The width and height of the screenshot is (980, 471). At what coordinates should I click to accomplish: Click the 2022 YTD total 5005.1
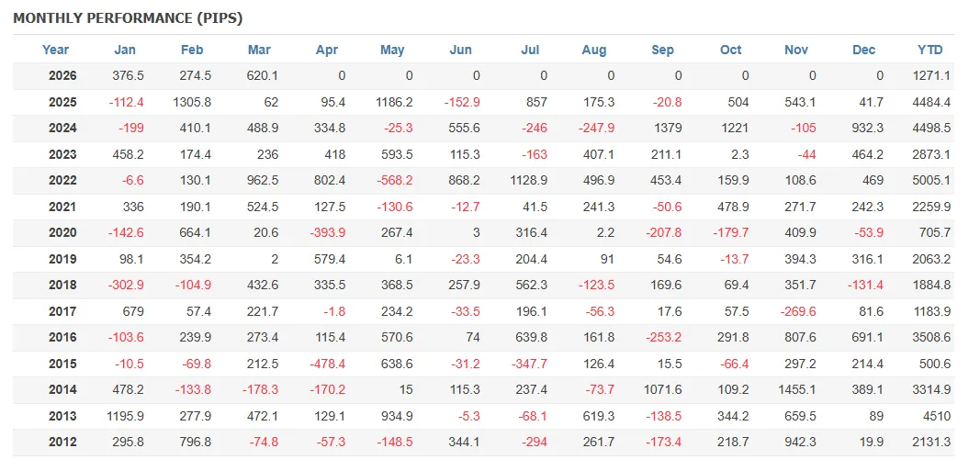tap(931, 180)
